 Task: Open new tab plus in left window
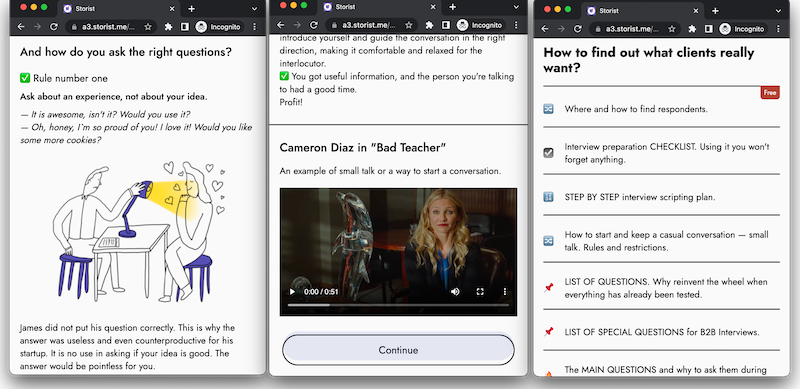coord(191,9)
